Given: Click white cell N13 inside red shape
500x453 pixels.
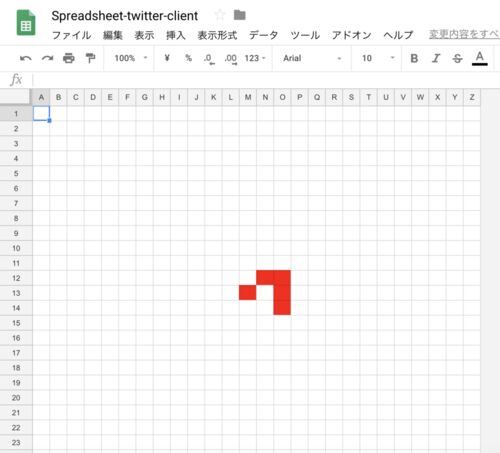Looking at the screenshot, I should point(265,293).
